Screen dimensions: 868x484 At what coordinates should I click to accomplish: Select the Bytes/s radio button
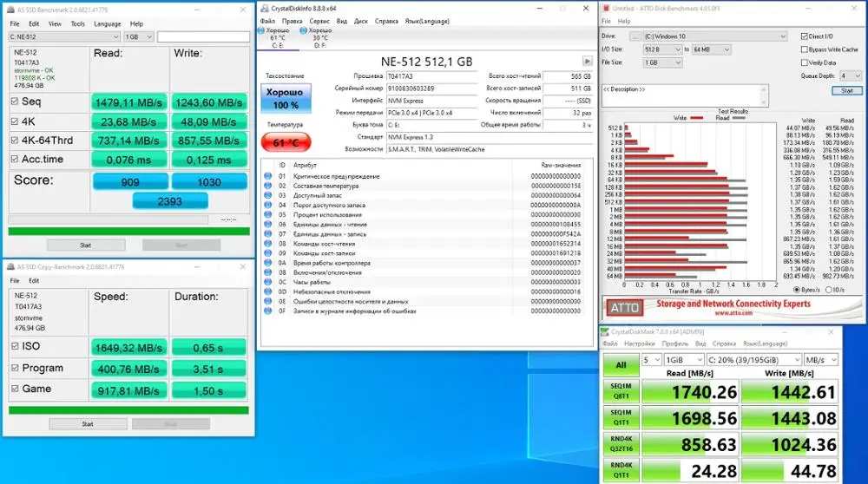point(797,290)
